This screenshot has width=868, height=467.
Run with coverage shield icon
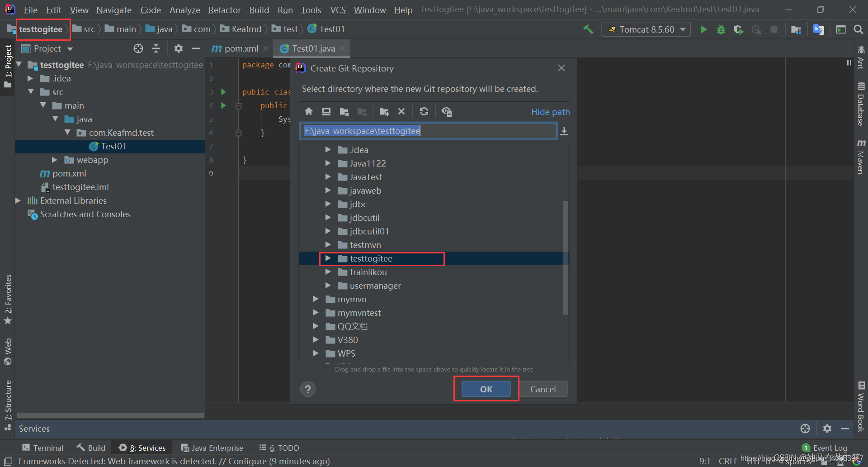[x=739, y=29]
